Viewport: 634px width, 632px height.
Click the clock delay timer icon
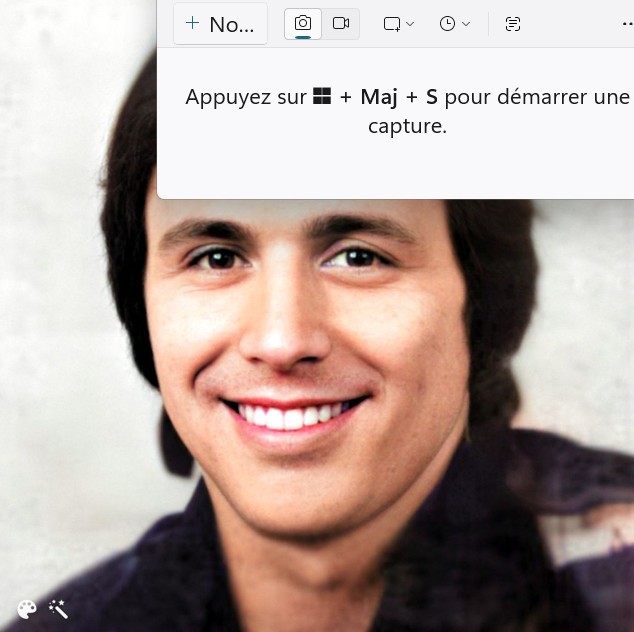447,24
